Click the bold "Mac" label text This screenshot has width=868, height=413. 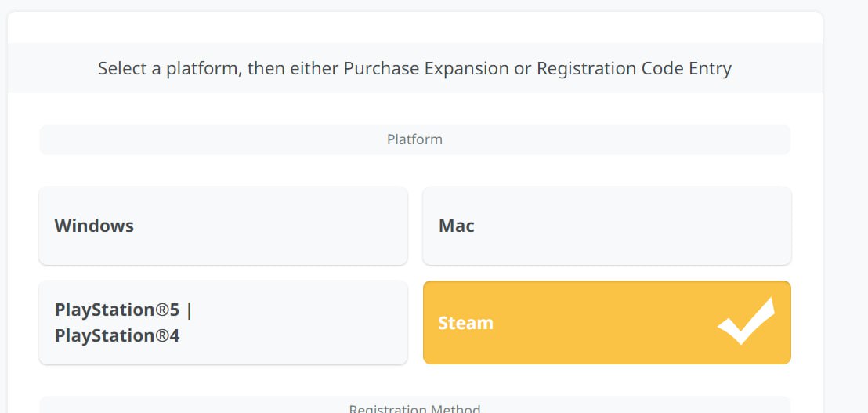click(456, 226)
